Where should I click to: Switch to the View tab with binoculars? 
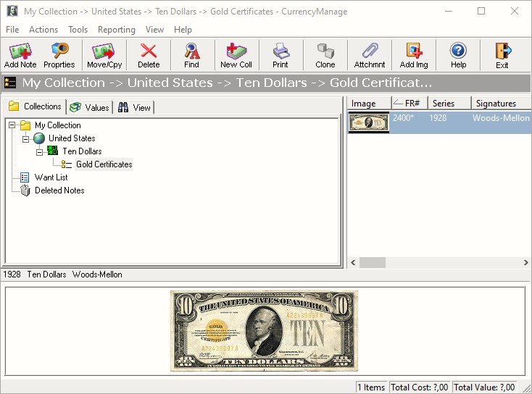coord(134,107)
